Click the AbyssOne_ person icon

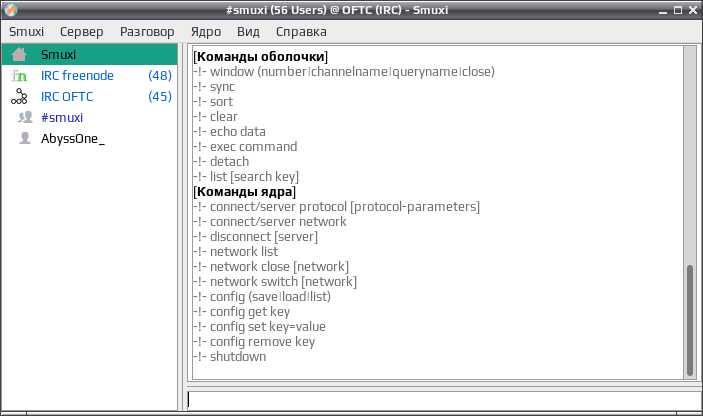click(x=25, y=139)
